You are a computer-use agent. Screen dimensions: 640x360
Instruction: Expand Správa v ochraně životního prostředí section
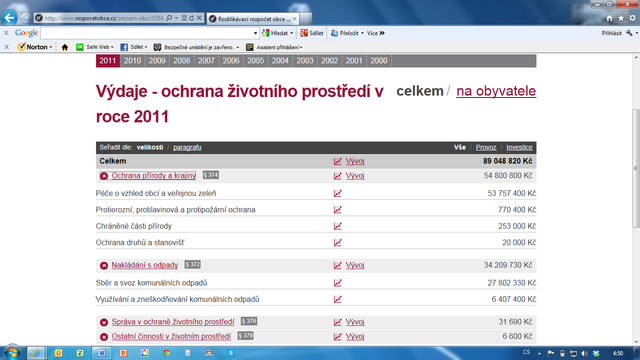[x=104, y=322]
